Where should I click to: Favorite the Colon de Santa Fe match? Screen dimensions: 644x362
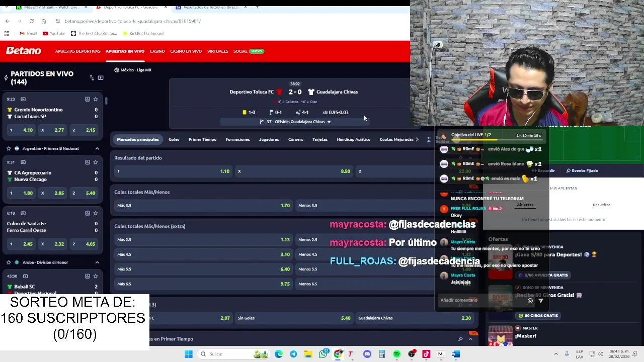click(x=96, y=213)
